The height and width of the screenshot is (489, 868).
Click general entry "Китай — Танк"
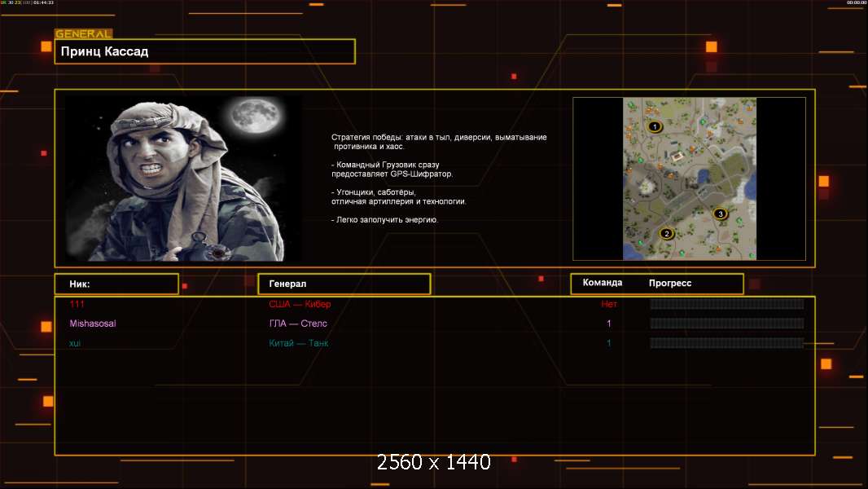[298, 343]
